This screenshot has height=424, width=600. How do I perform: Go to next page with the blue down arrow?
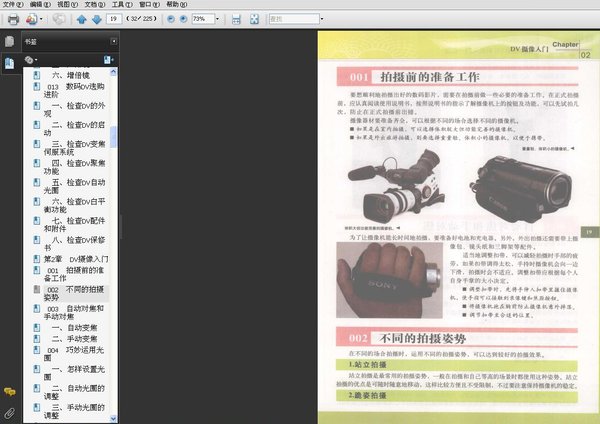(x=97, y=19)
